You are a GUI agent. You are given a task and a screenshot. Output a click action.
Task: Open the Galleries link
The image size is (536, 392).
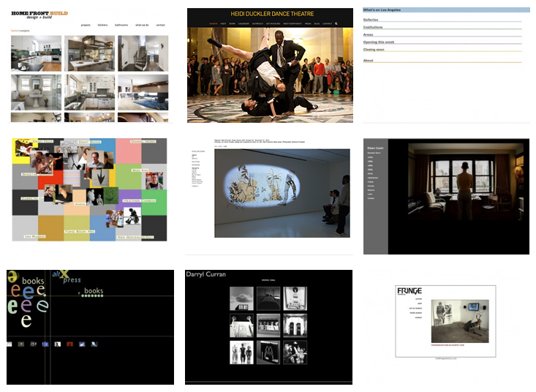pos(371,20)
